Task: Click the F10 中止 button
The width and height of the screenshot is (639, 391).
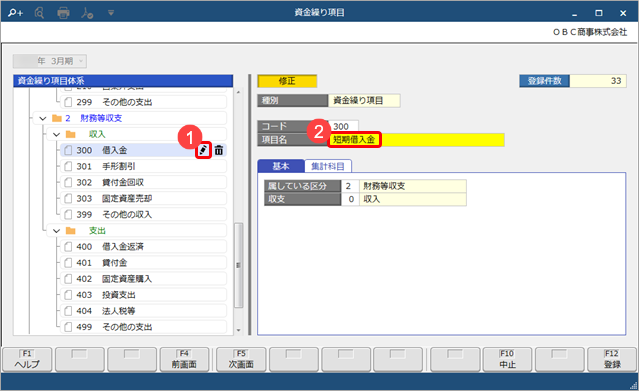Action: pyautogui.click(x=507, y=360)
